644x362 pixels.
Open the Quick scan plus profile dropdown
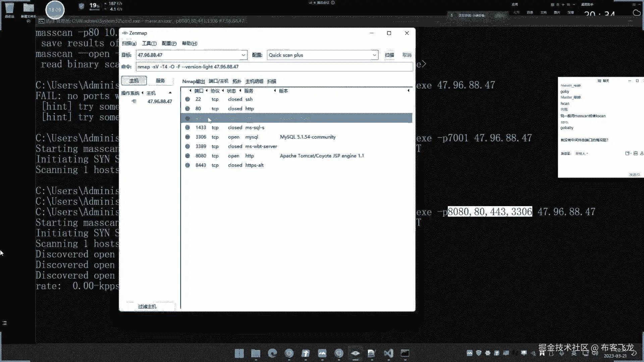click(x=374, y=55)
